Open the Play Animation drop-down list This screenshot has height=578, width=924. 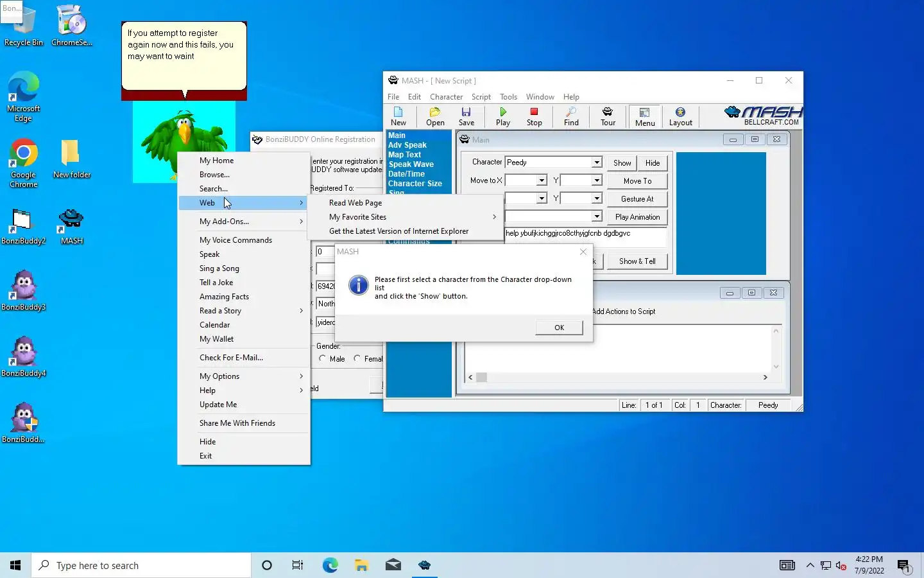(x=597, y=216)
